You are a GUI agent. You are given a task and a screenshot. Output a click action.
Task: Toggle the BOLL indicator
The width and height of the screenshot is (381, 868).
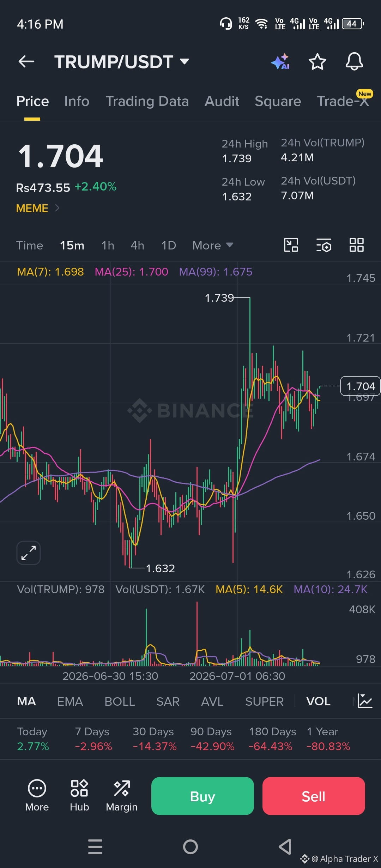click(120, 701)
